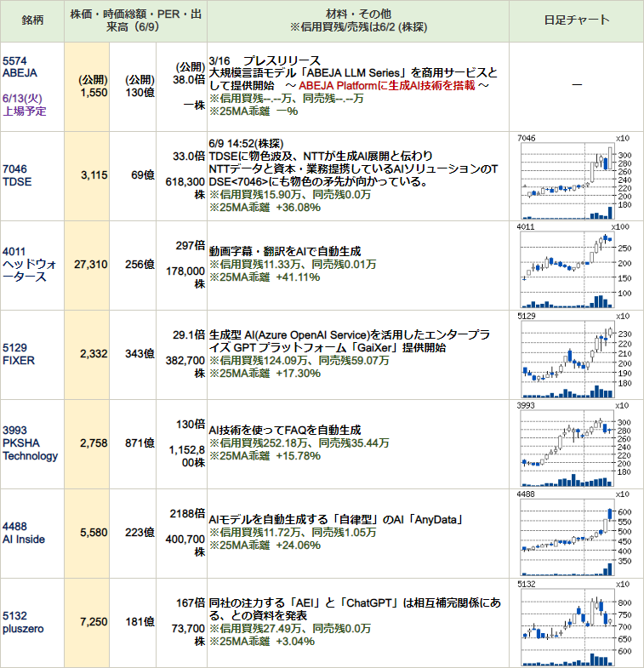Open the 4011 ヘッドウォータース stock link
This screenshot has height=668, width=644.
30,264
